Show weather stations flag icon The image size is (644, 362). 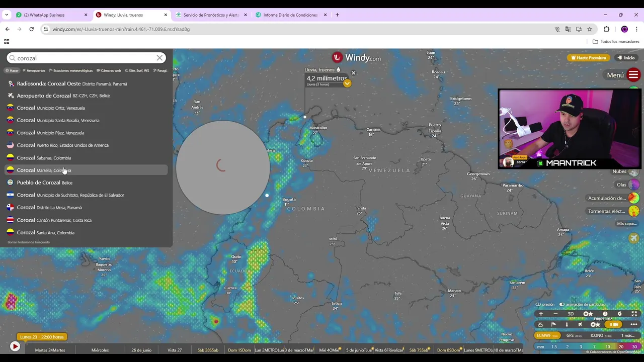(x=553, y=324)
